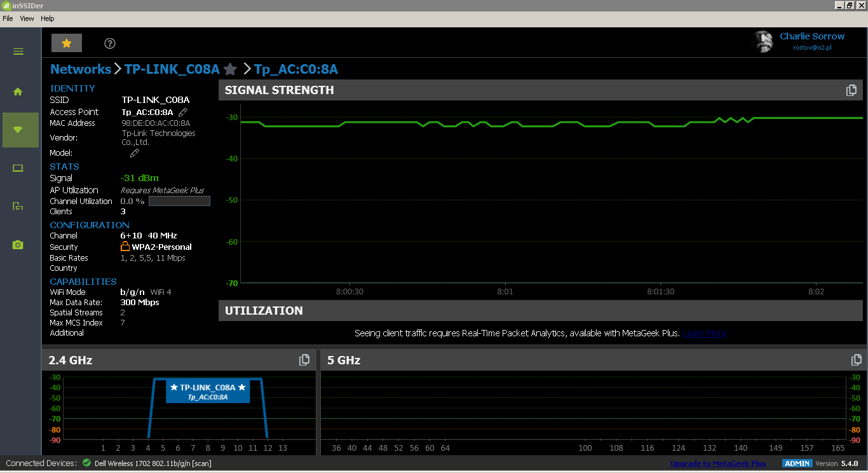Open the analytics charts sidebar icon

coord(17,206)
